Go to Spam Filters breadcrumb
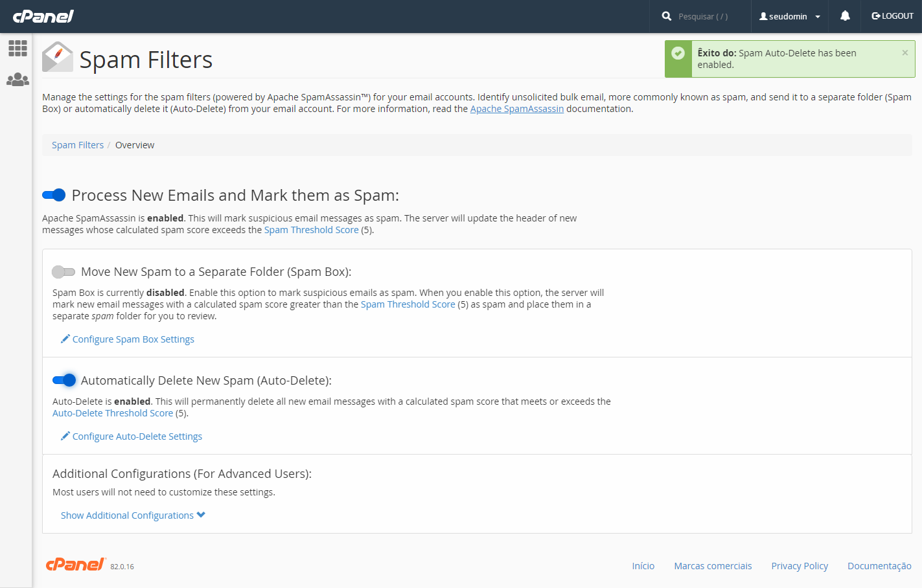Screen dimensions: 922x588 coord(78,145)
